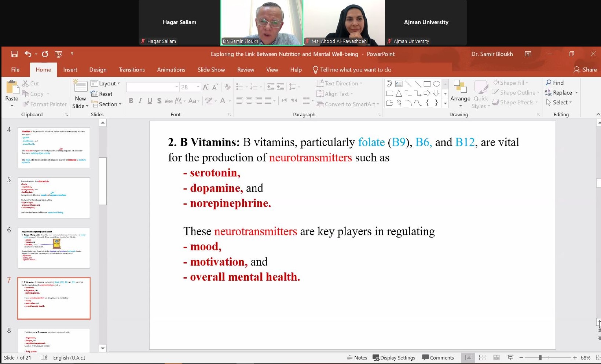The image size is (601, 364).
Task: Expand the Font size combo box
Action: (x=198, y=87)
